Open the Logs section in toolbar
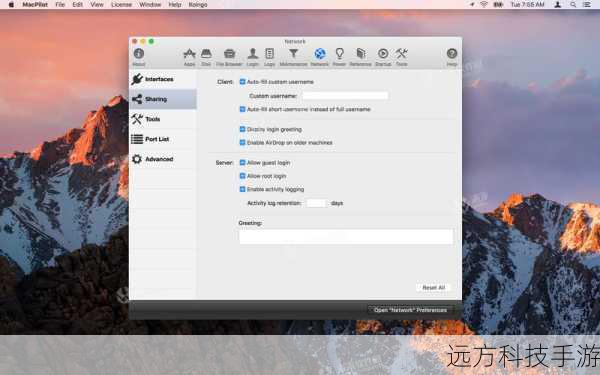 pos(269,57)
